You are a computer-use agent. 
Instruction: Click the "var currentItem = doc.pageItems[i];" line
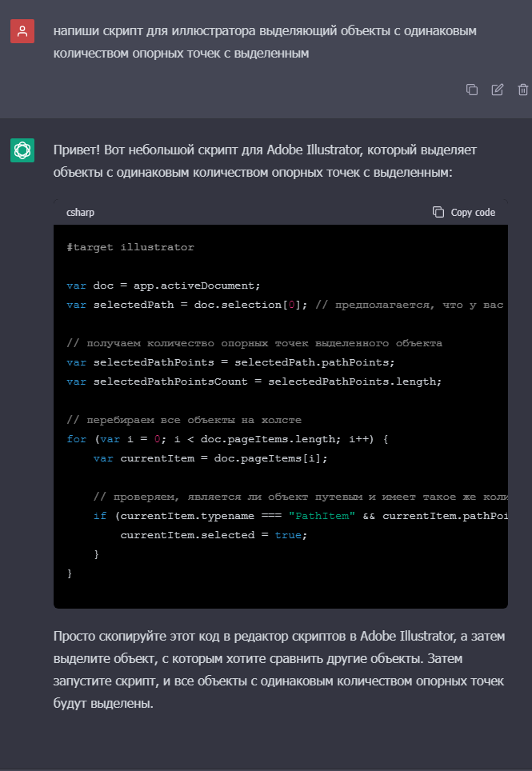point(210,458)
